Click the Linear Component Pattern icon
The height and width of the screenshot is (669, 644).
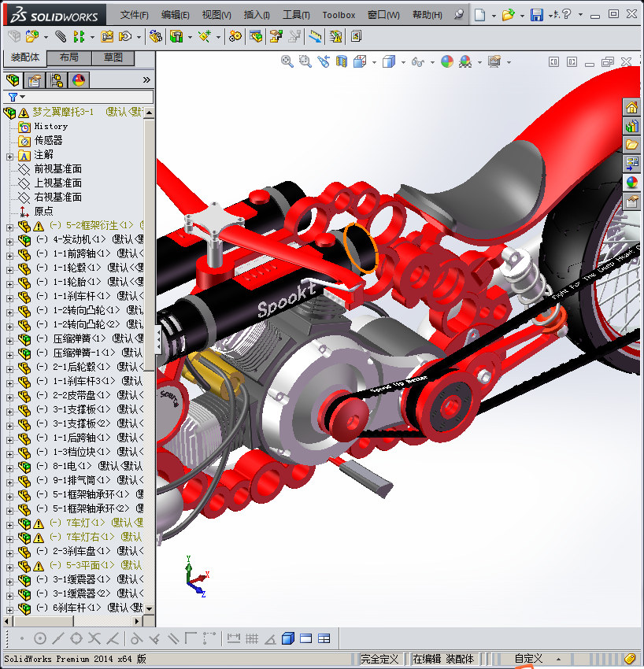tap(79, 37)
